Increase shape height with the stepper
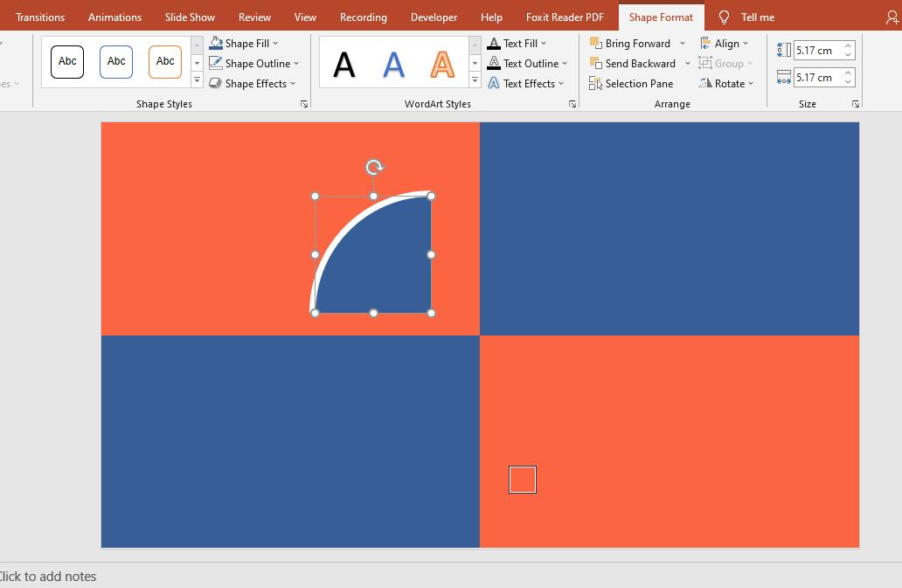This screenshot has width=902, height=588. tap(847, 45)
